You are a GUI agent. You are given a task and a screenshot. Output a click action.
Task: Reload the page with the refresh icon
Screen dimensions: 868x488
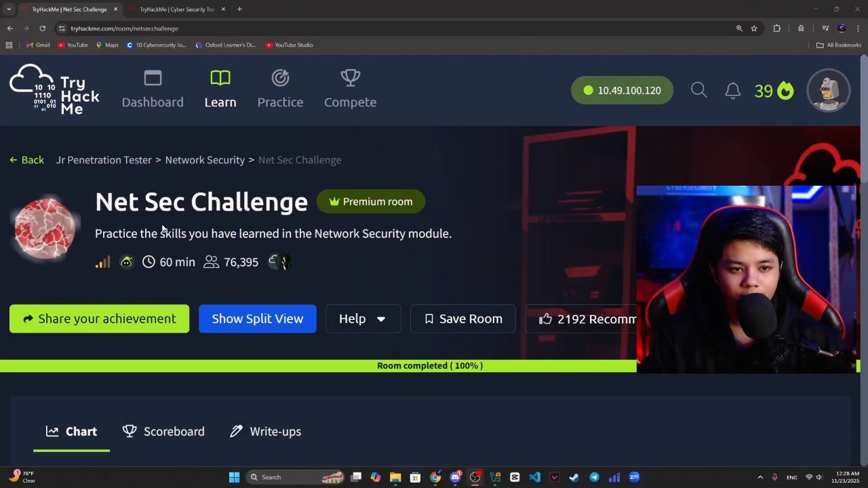(x=42, y=28)
